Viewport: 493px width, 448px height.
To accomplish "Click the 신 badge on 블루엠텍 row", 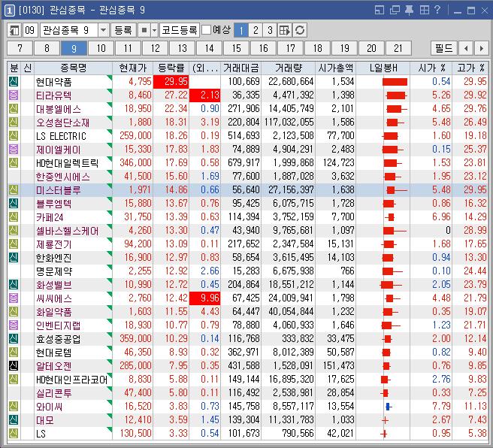I will pos(14,204).
